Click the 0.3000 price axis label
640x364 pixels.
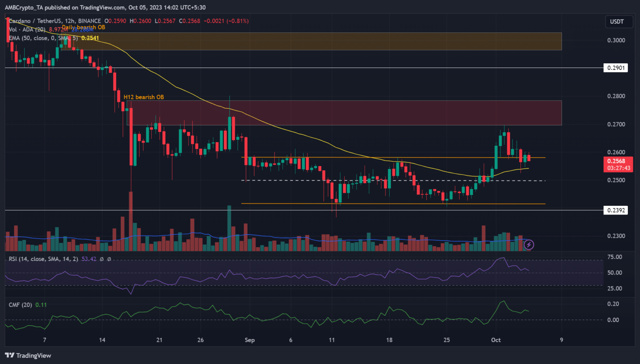(x=616, y=40)
